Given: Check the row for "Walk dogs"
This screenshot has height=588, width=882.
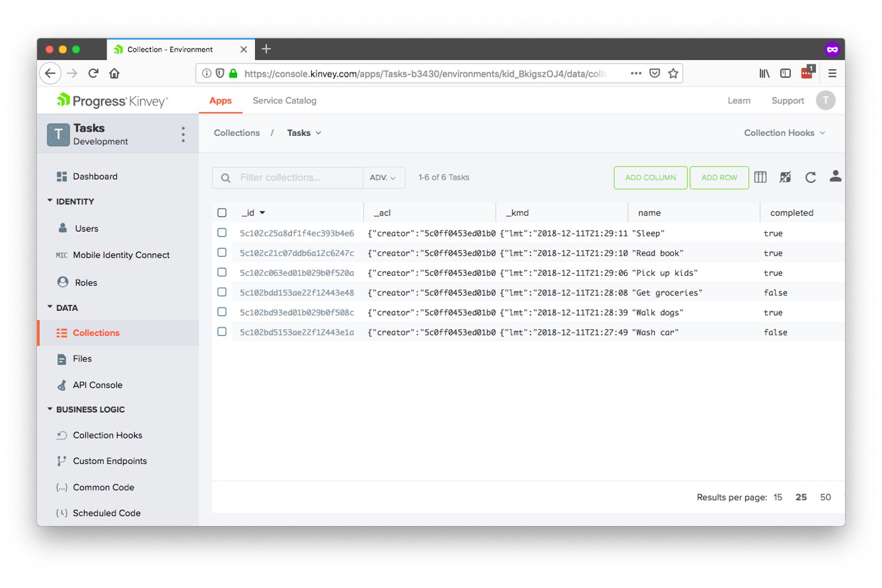Looking at the screenshot, I should pyautogui.click(x=222, y=312).
